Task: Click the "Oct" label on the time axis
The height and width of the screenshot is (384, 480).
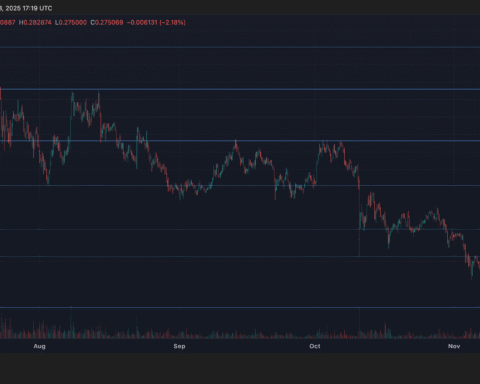Action: (315, 346)
